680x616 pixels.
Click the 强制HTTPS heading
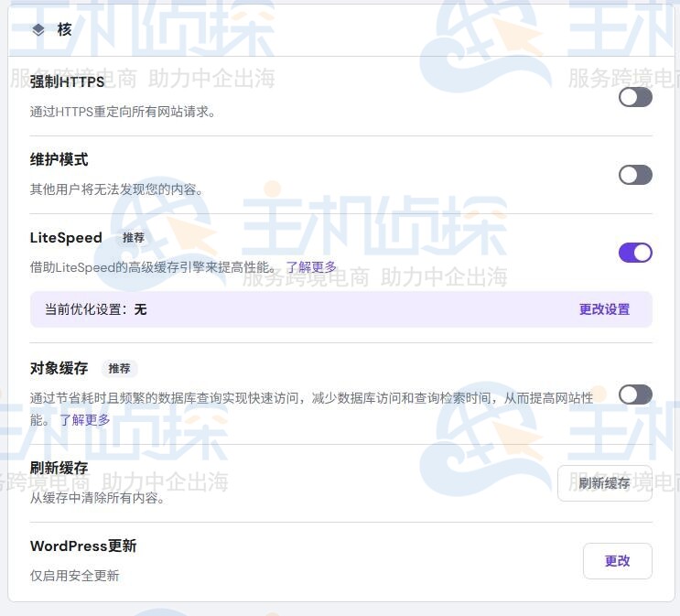point(67,81)
